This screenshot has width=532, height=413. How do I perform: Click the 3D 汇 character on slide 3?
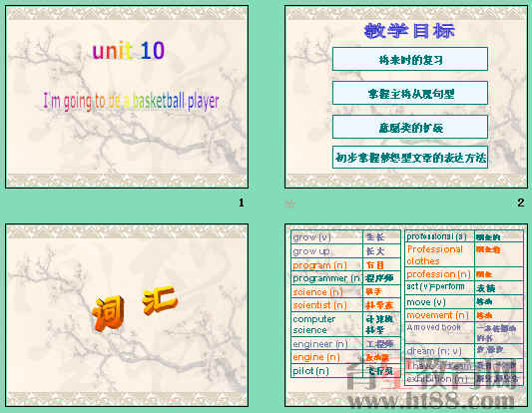click(x=160, y=300)
